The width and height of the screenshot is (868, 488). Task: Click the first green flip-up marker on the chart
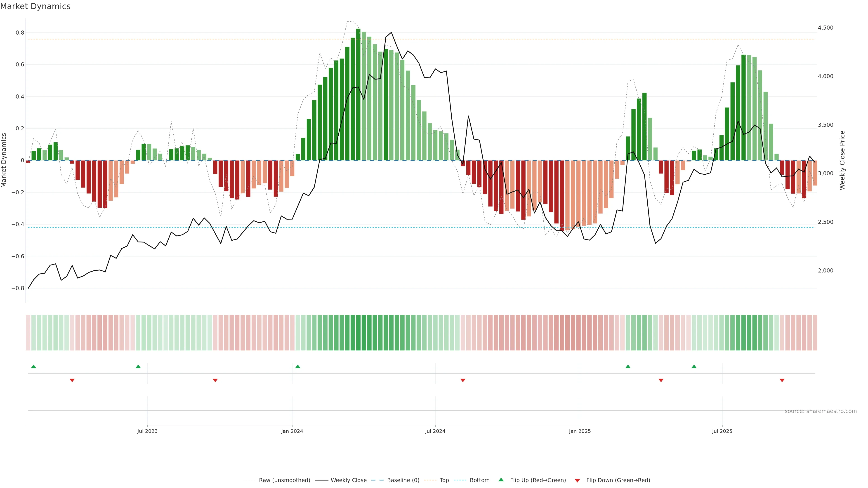(x=33, y=366)
